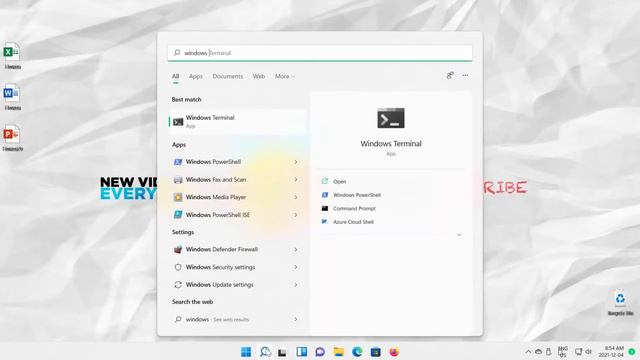Expand Windows PowerShell ISE chevron
The image size is (640, 360).
[x=296, y=215]
